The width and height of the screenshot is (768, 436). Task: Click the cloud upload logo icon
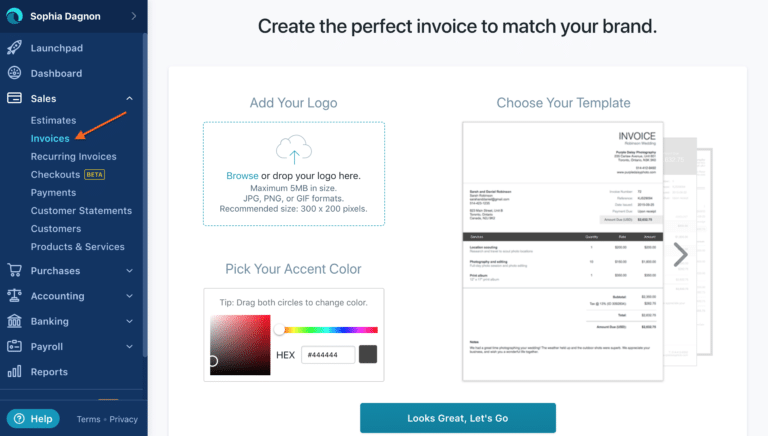294,149
